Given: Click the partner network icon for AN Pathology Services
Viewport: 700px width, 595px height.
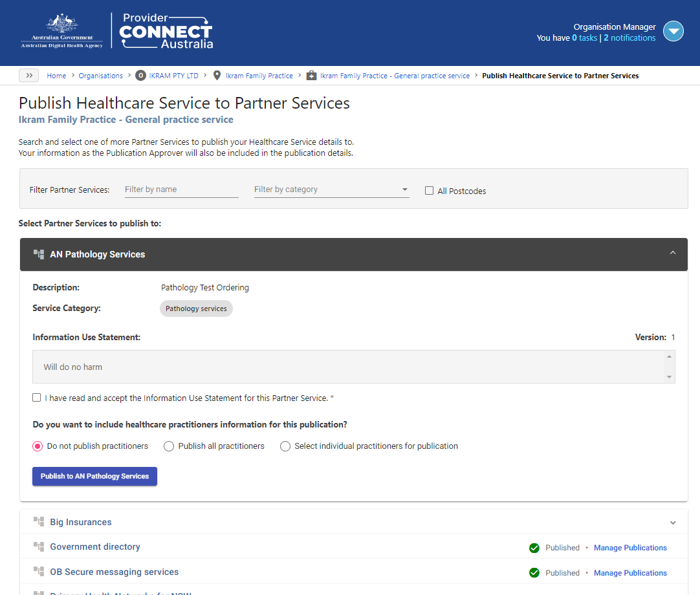Looking at the screenshot, I should point(38,254).
